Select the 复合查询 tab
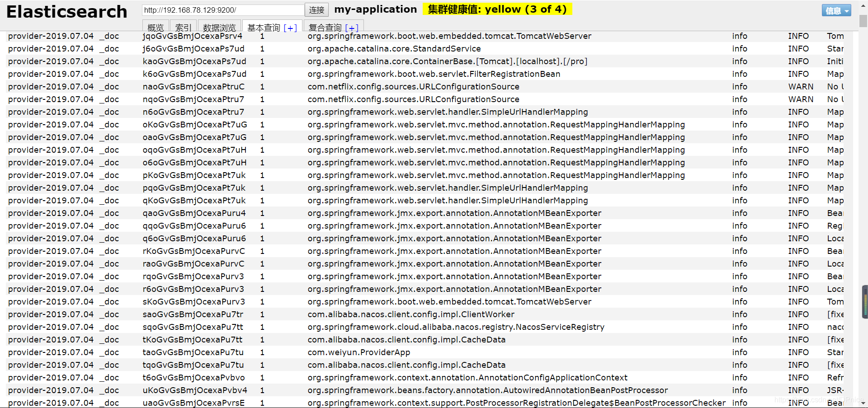This screenshot has width=868, height=408. [x=325, y=28]
